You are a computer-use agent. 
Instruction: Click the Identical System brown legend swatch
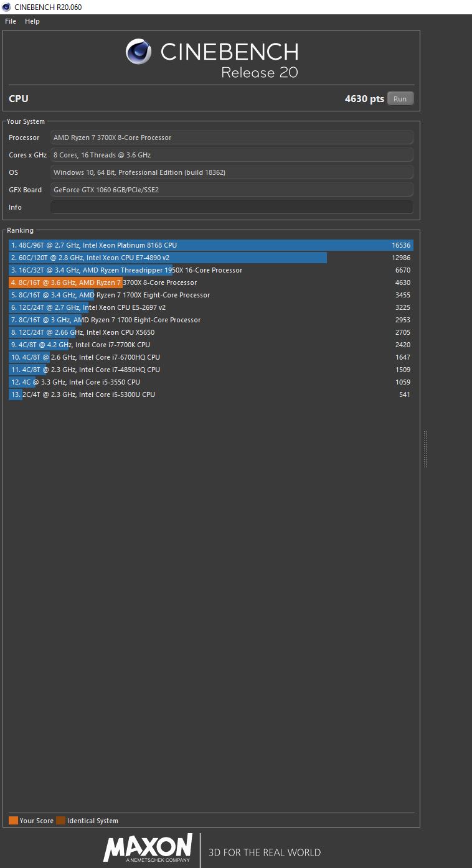tap(60, 821)
